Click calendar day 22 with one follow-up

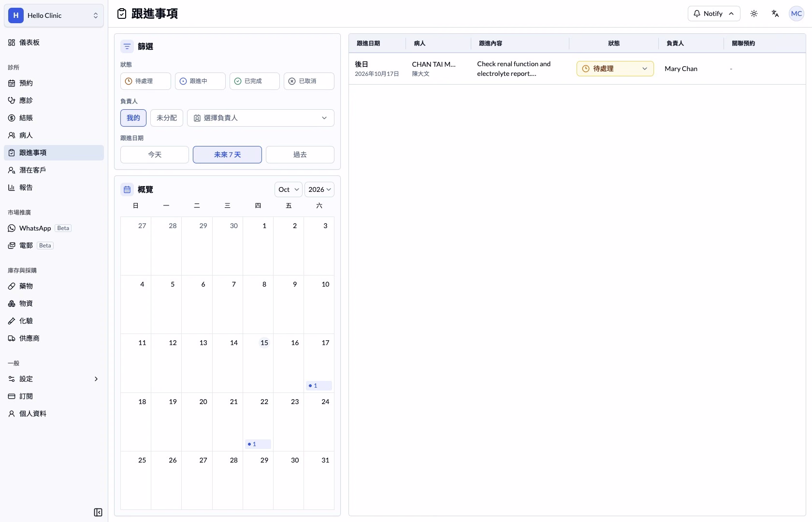258,422
